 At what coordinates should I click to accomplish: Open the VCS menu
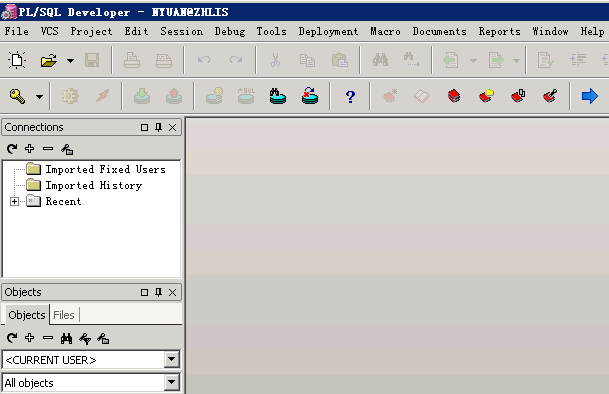pyautogui.click(x=50, y=31)
